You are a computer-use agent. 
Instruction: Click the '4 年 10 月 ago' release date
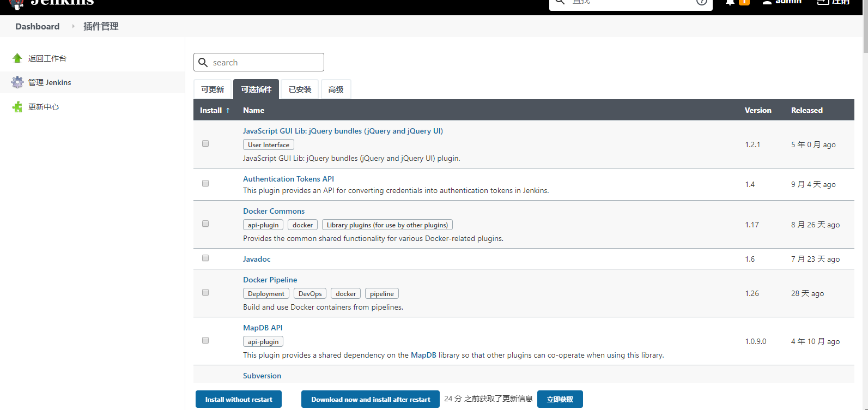(816, 341)
